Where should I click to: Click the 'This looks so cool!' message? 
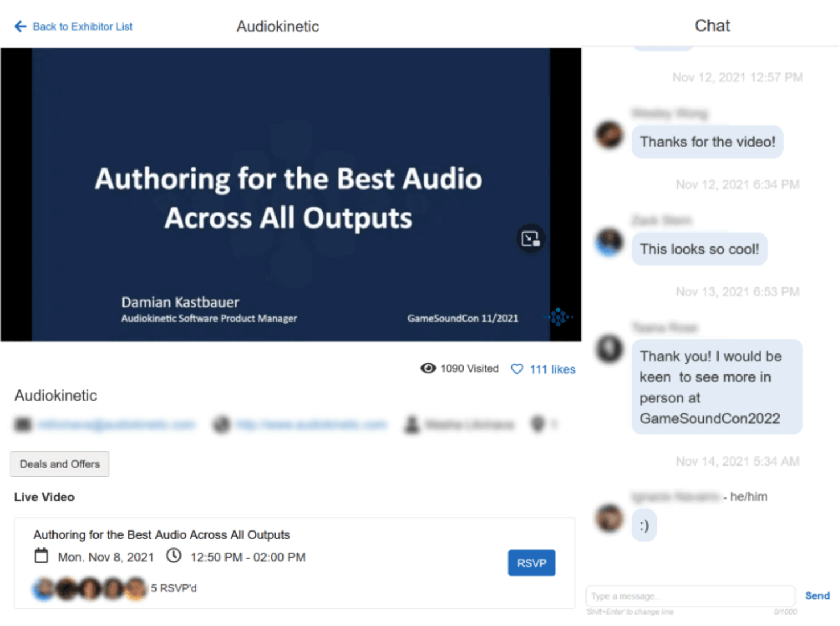pos(699,249)
